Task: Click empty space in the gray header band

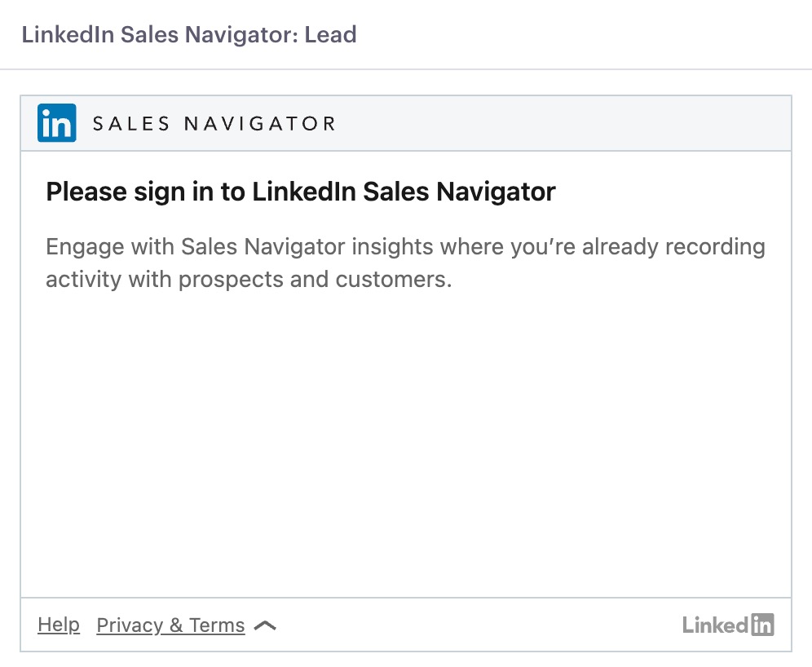Action: tap(559, 123)
